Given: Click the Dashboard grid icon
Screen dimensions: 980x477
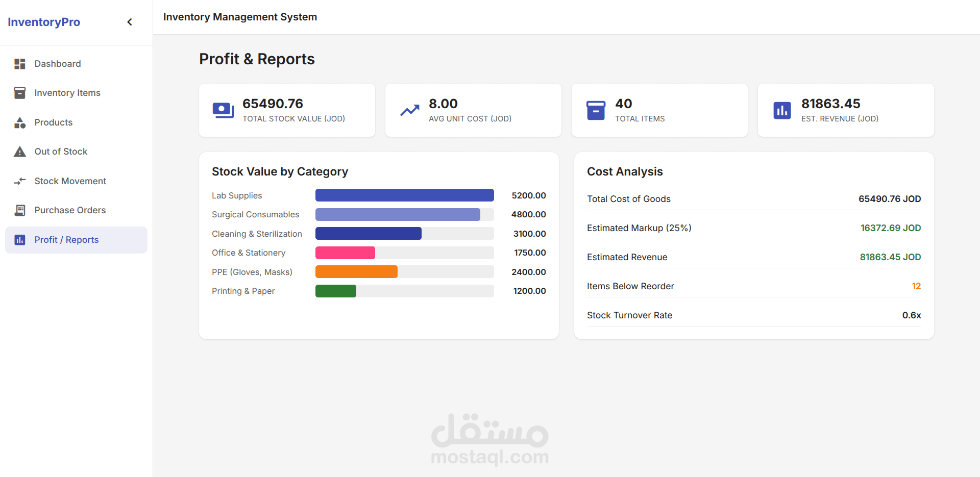Looking at the screenshot, I should (x=20, y=64).
